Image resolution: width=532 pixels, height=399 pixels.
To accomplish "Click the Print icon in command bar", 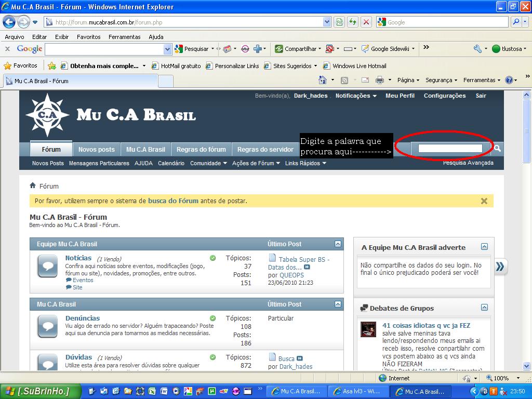I will point(379,80).
